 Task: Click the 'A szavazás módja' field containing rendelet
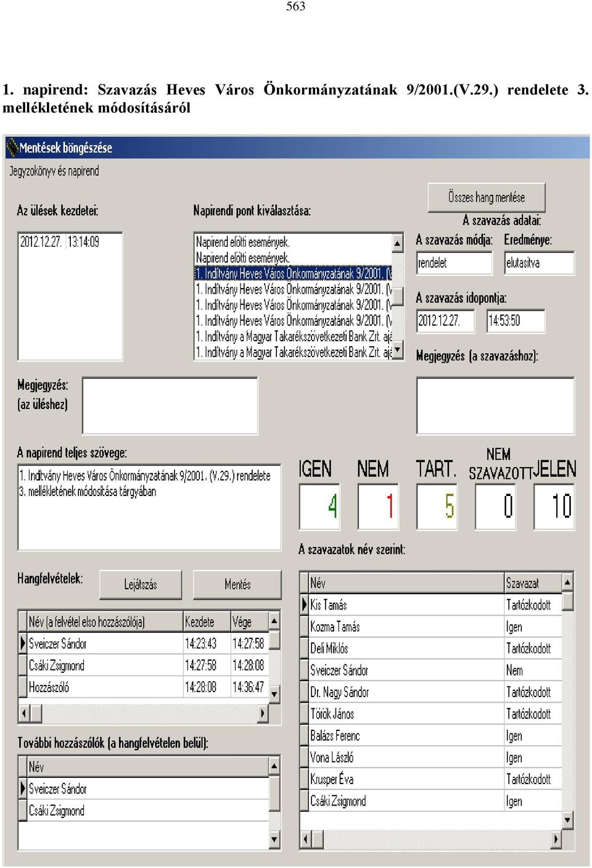454,263
